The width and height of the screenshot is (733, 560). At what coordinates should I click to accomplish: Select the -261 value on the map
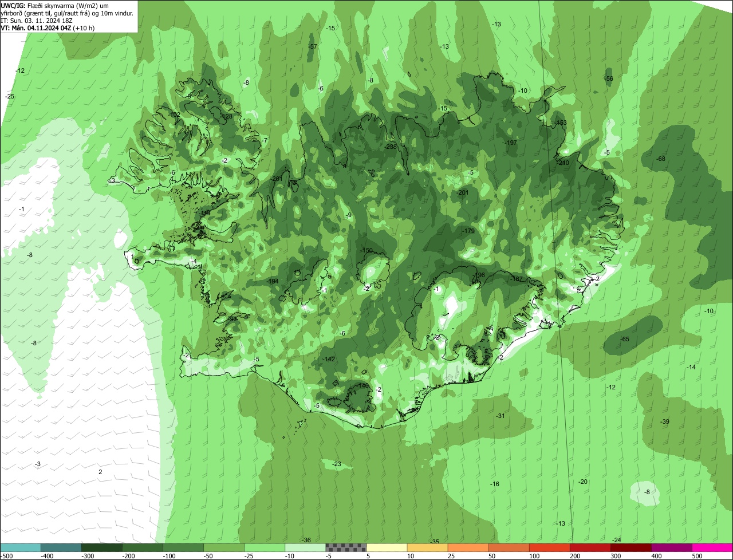(x=277, y=179)
